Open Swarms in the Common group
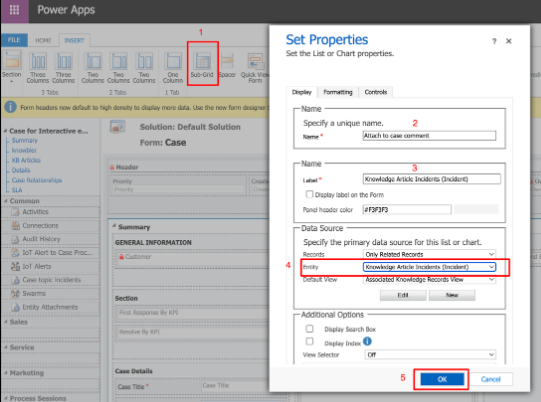This screenshot has width=541, height=402. (28, 294)
